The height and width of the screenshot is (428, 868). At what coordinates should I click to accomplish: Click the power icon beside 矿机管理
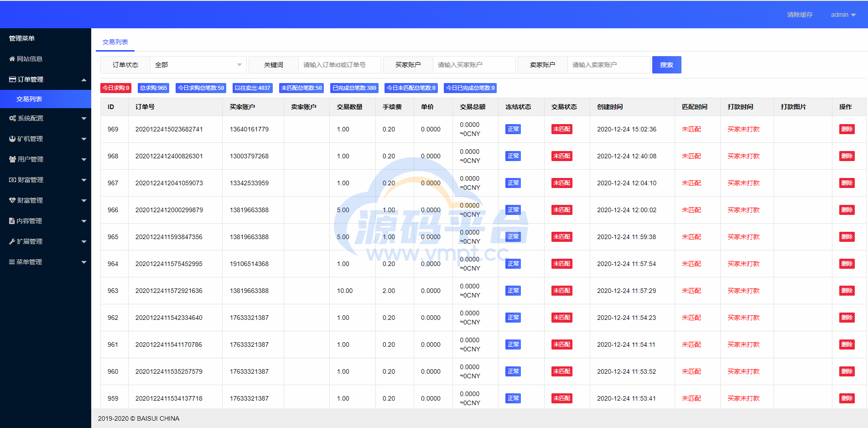(x=12, y=139)
